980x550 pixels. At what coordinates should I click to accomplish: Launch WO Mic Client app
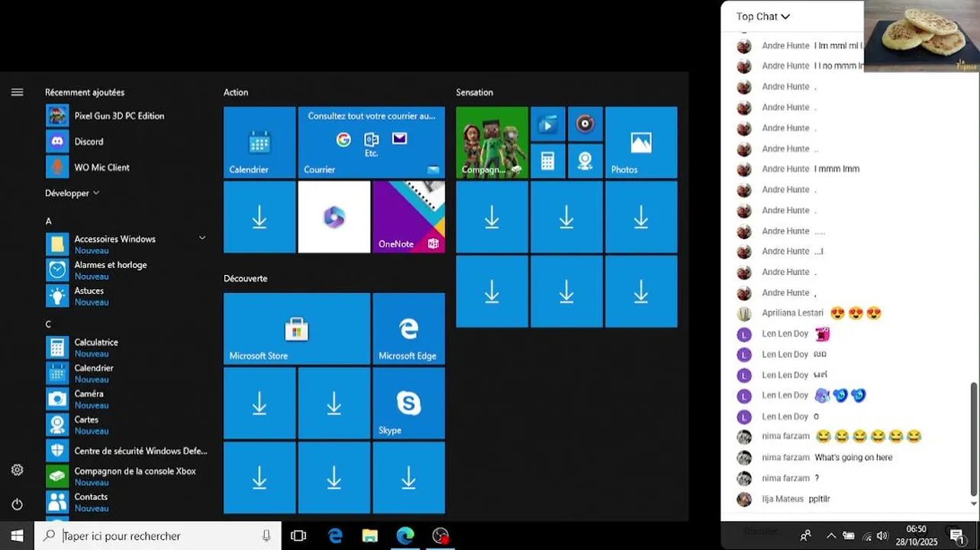(127, 167)
